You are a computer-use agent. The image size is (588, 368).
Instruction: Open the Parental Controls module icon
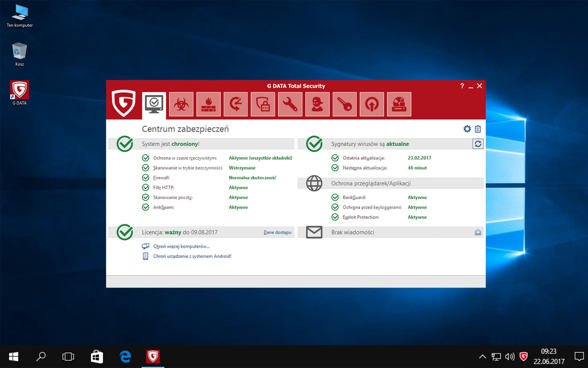click(317, 104)
